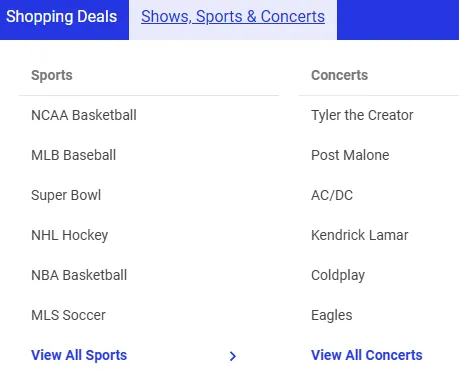Click the Sports column heading
This screenshot has height=388, width=459.
(52, 75)
